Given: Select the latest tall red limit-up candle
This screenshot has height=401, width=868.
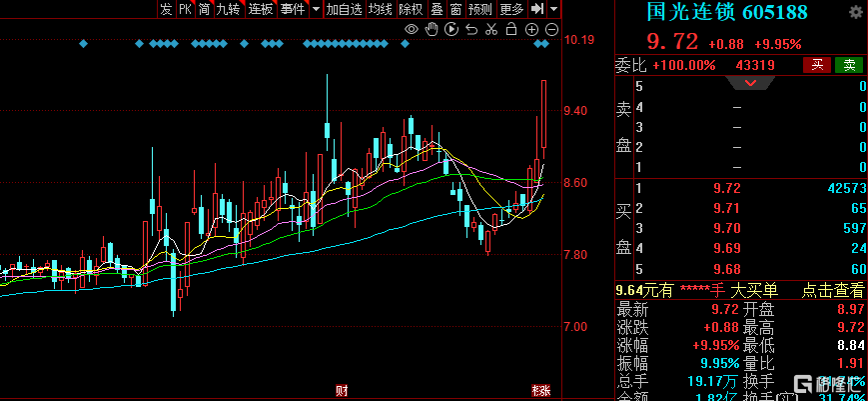Looking at the screenshot, I should click(544, 115).
